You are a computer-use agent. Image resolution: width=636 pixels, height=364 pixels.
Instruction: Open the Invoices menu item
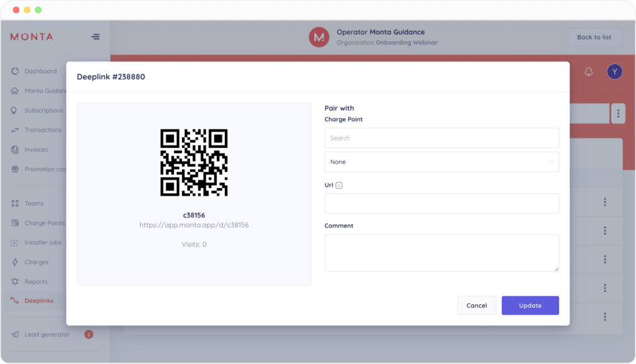[36, 149]
